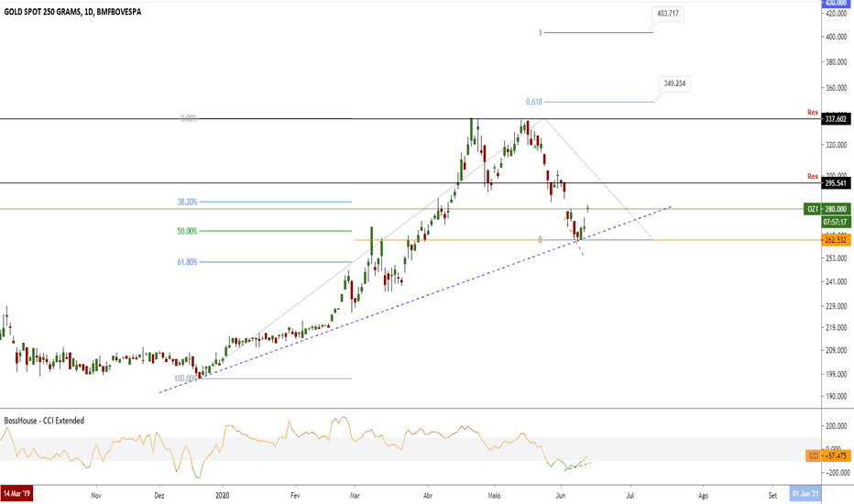Viewport: 854px width, 504px height.
Task: Click 200.000 on the CCI axis
Action: pyautogui.click(x=836, y=427)
